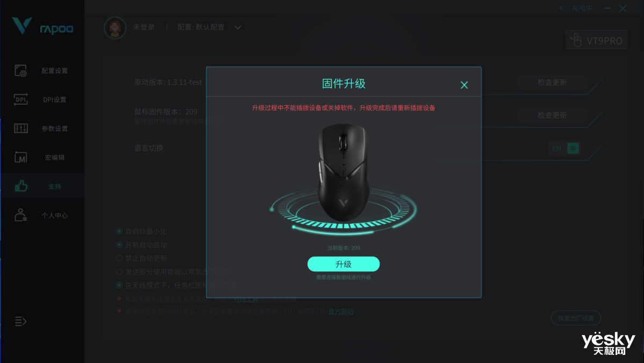The height and width of the screenshot is (363, 644).
Task: Open the 参数设置 sliders icon
Action: point(21,128)
